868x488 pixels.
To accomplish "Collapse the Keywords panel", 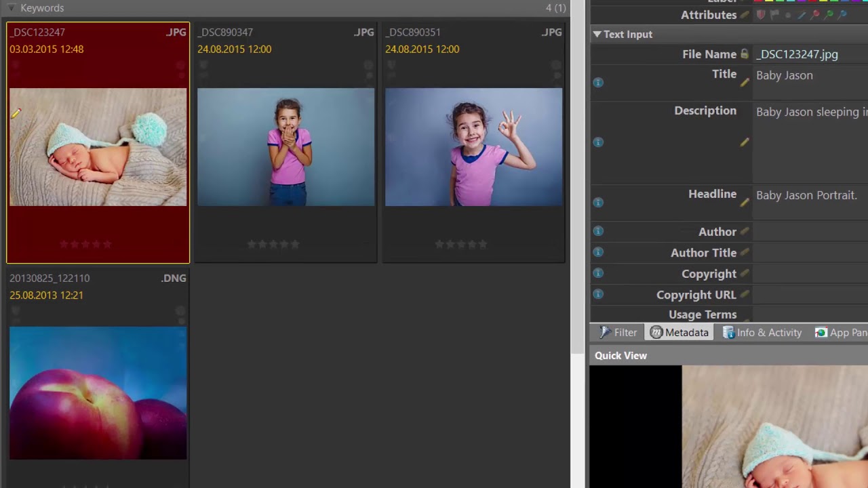I will click(12, 8).
